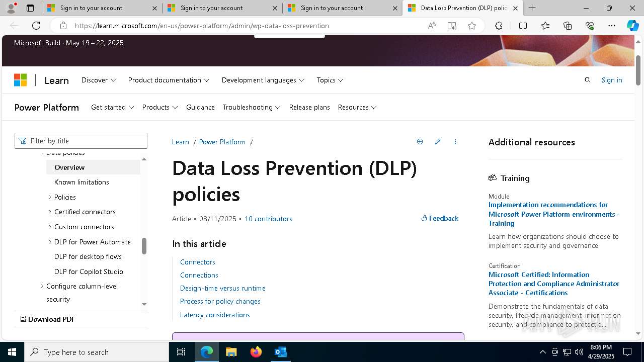Screen dimensions: 644x362
Task: Toggle the Split screen icon
Action: tap(523, 26)
